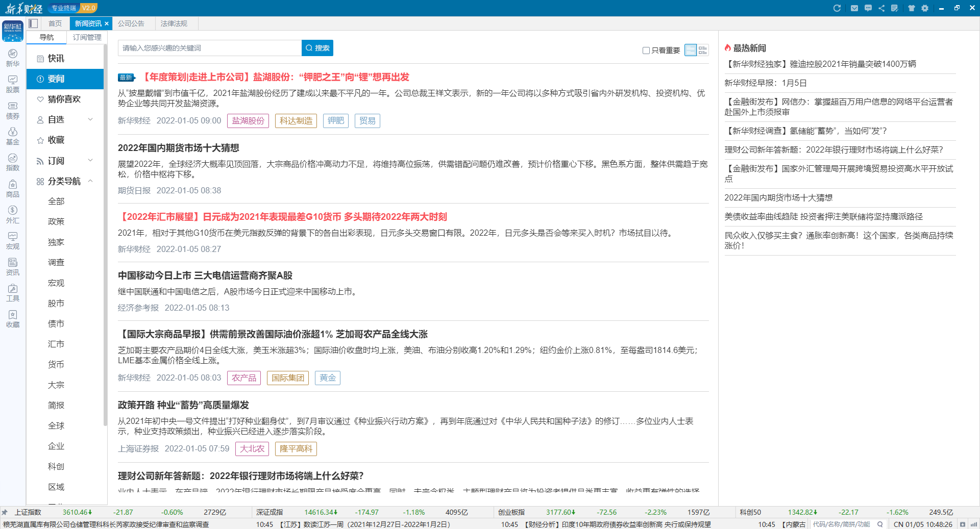This screenshot has height=529, width=980.
Task: Expand the 自选 navigation item
Action: tap(90, 119)
